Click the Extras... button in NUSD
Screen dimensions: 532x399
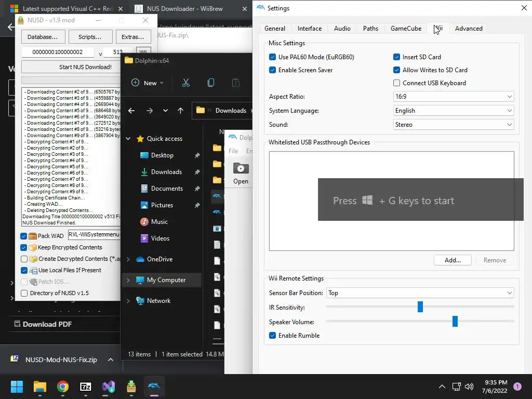(x=132, y=37)
